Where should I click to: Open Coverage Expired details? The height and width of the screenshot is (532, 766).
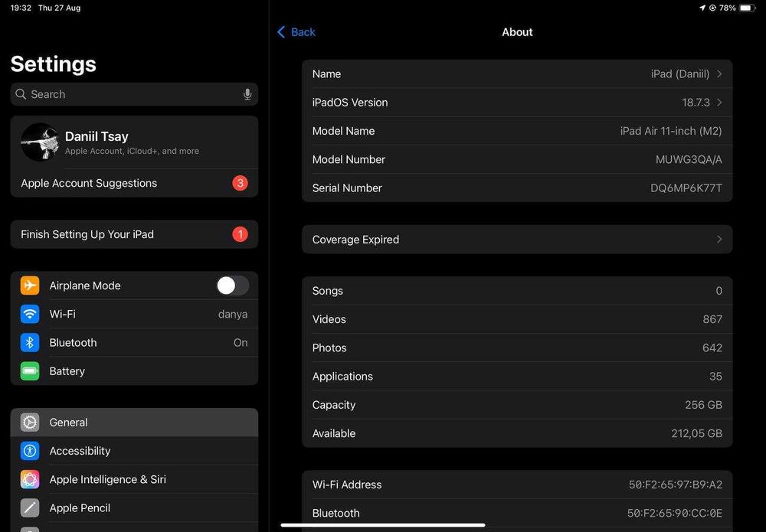(x=517, y=239)
